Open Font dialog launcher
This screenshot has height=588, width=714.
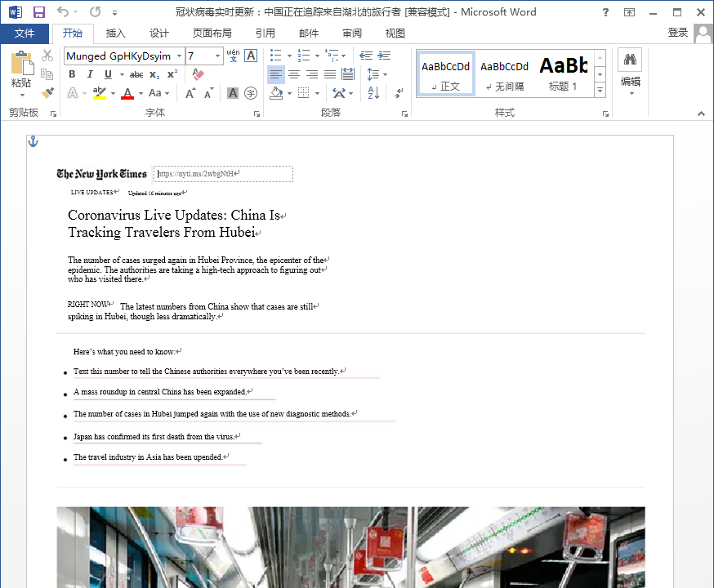[257, 114]
